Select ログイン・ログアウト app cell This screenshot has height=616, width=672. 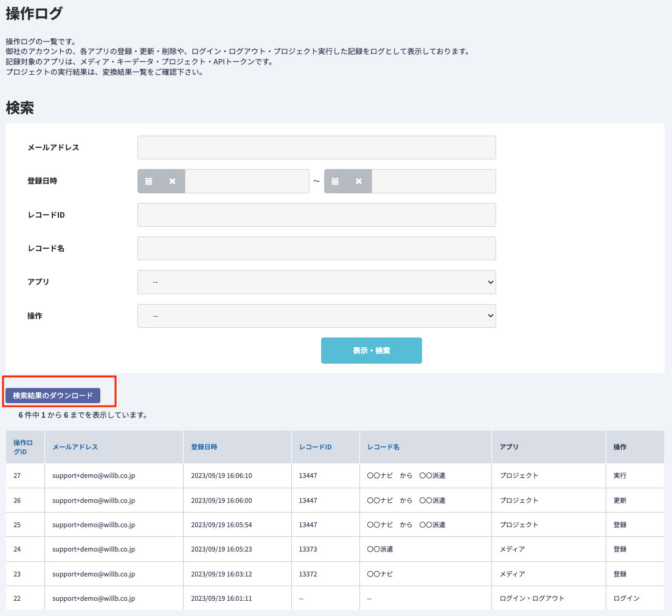549,598
